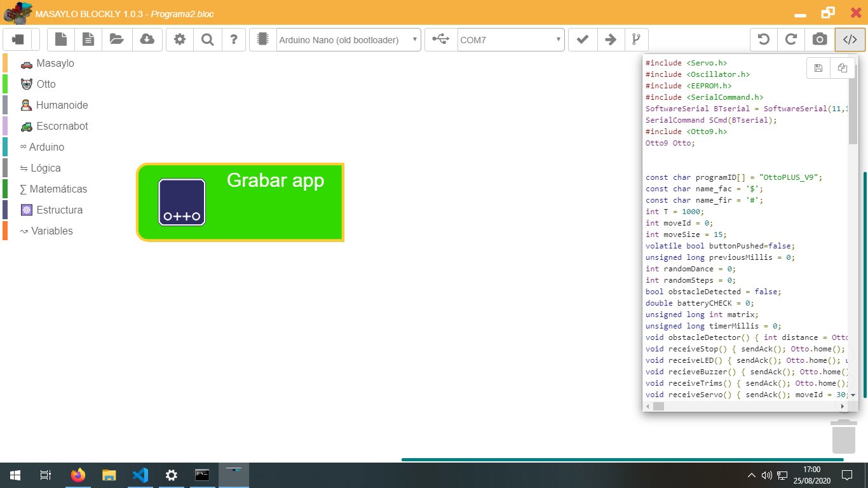Click the 'double batteryCHECK = 0;' code line
This screenshot has width=868, height=488.
[700, 303]
